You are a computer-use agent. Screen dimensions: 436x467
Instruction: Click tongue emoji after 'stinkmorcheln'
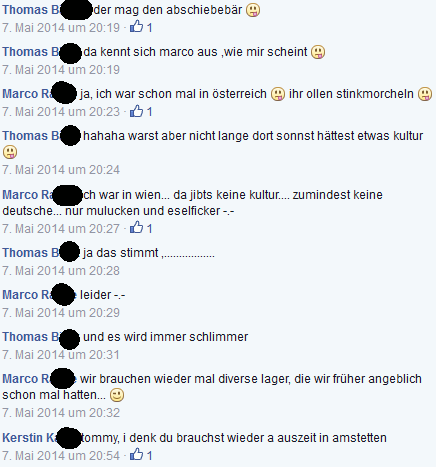pos(425,94)
